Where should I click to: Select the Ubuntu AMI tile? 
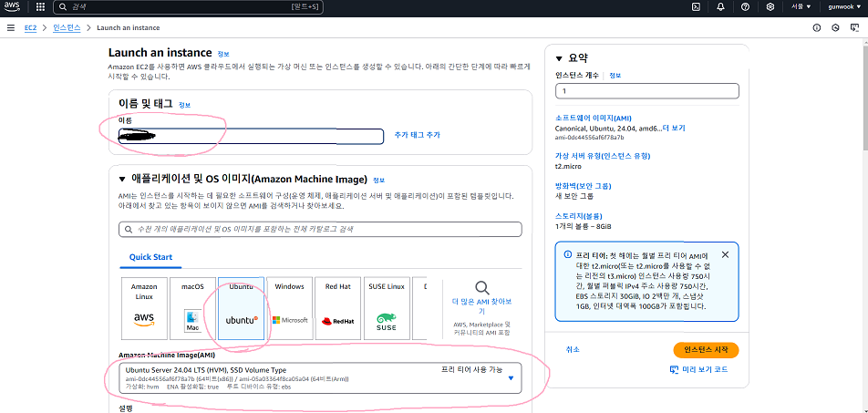241,308
